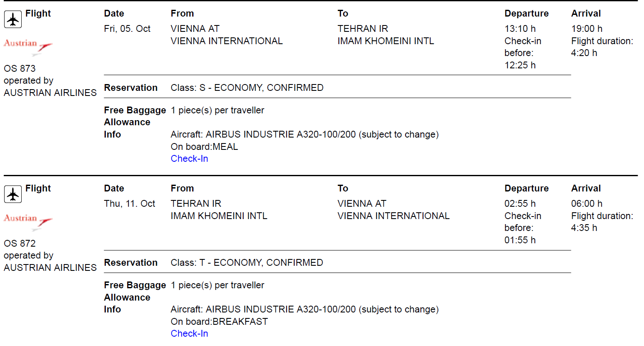Click the Fri, 05. Oct date
Viewport: 644px width, 346px height.
[127, 28]
